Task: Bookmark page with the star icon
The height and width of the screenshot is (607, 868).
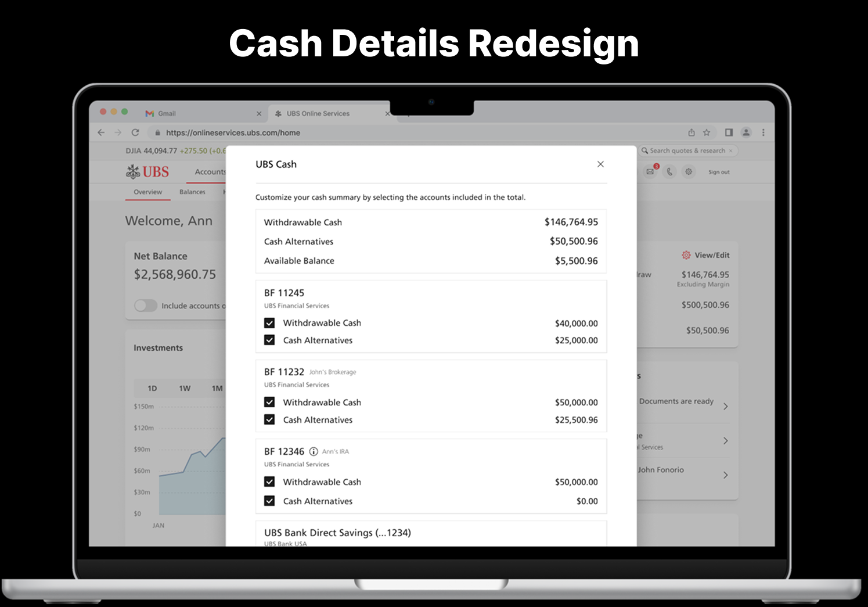Action: pyautogui.click(x=707, y=132)
